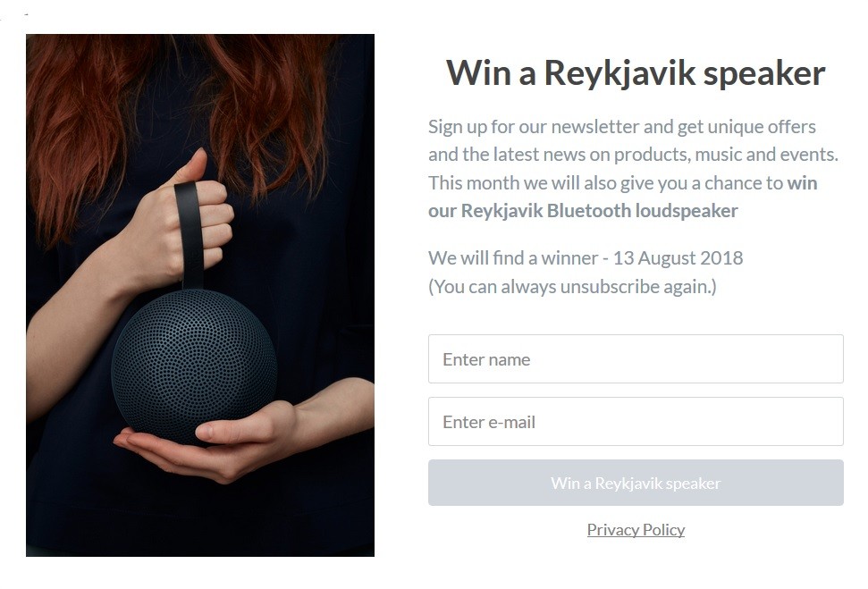The image size is (868, 589).
Task: Click the words get unique offers
Action: [746, 127]
